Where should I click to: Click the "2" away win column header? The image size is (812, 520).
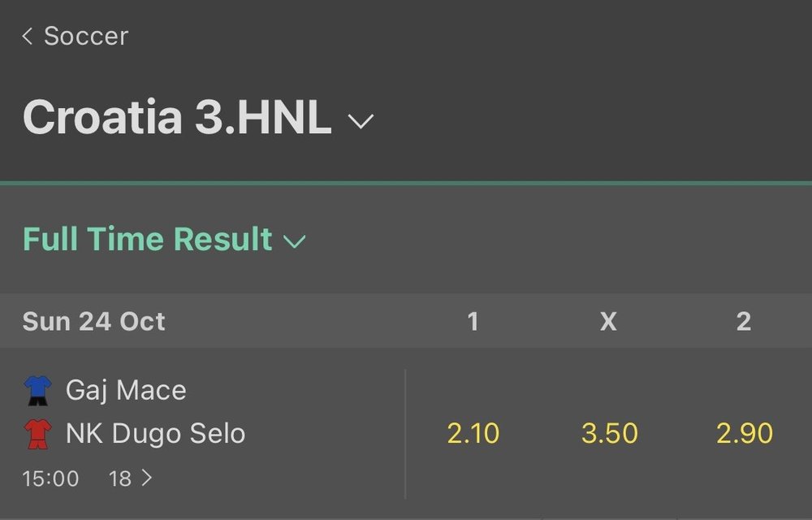[744, 321]
